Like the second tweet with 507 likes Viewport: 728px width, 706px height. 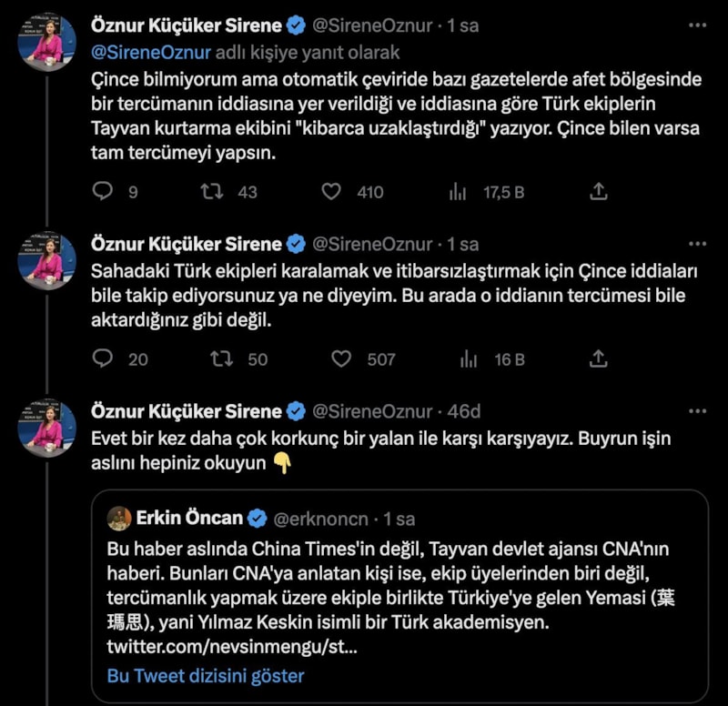click(x=341, y=359)
